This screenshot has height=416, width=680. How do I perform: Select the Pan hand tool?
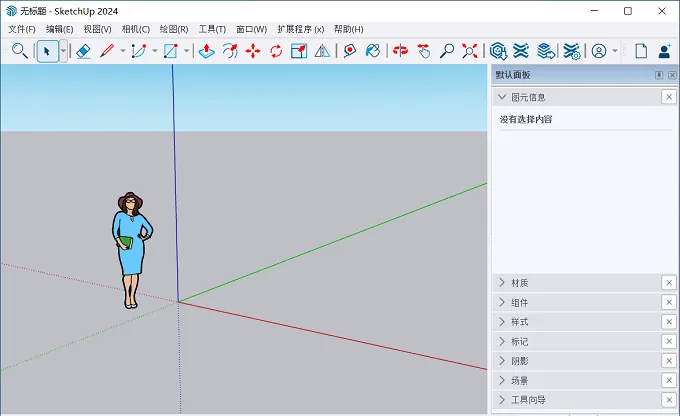(424, 51)
